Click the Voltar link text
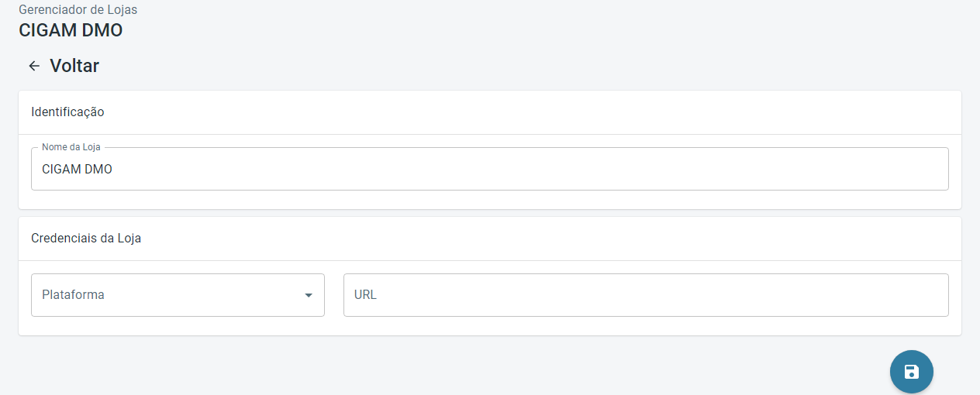 click(x=74, y=66)
